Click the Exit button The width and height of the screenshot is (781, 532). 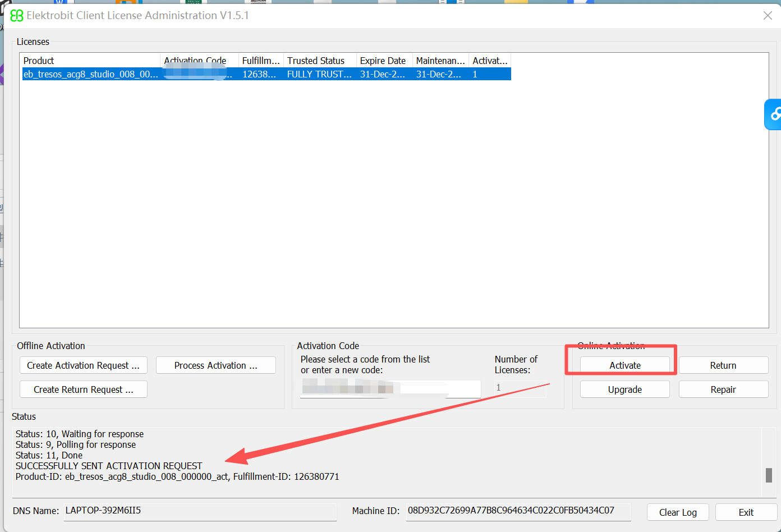746,512
